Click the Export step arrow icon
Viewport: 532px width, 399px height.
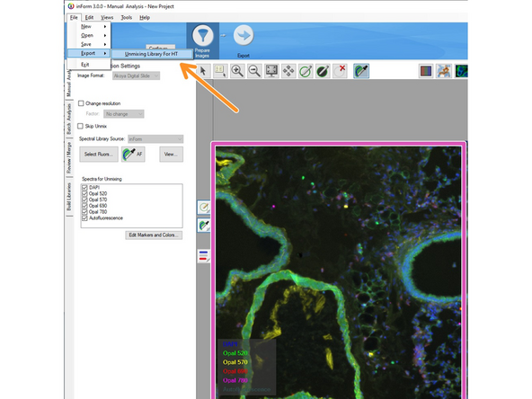[244, 35]
